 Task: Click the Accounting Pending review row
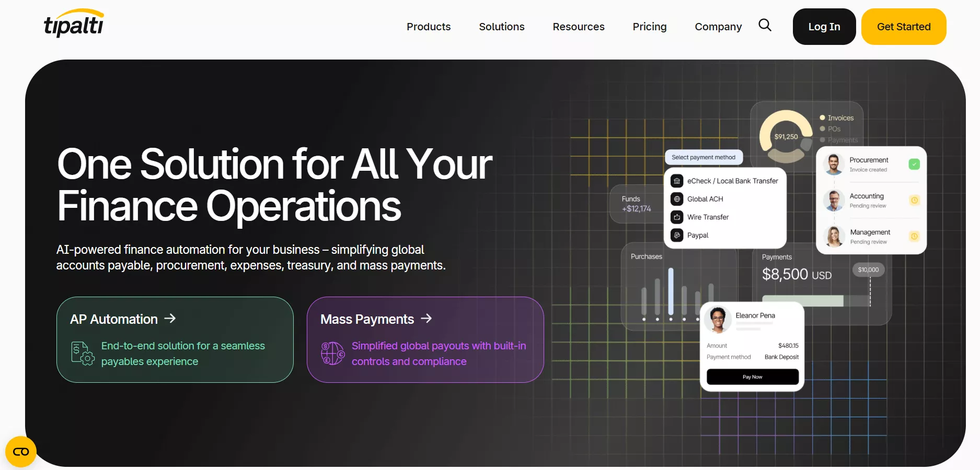pyautogui.click(x=871, y=201)
